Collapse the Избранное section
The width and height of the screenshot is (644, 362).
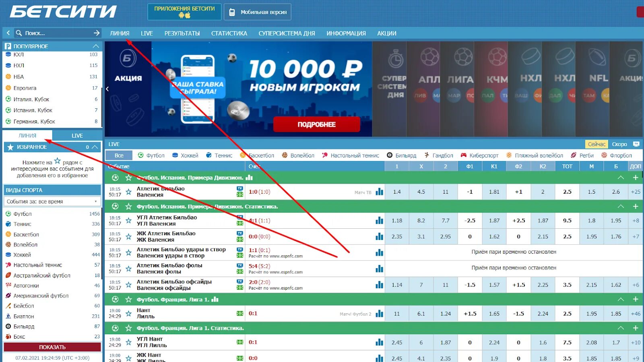click(x=95, y=147)
